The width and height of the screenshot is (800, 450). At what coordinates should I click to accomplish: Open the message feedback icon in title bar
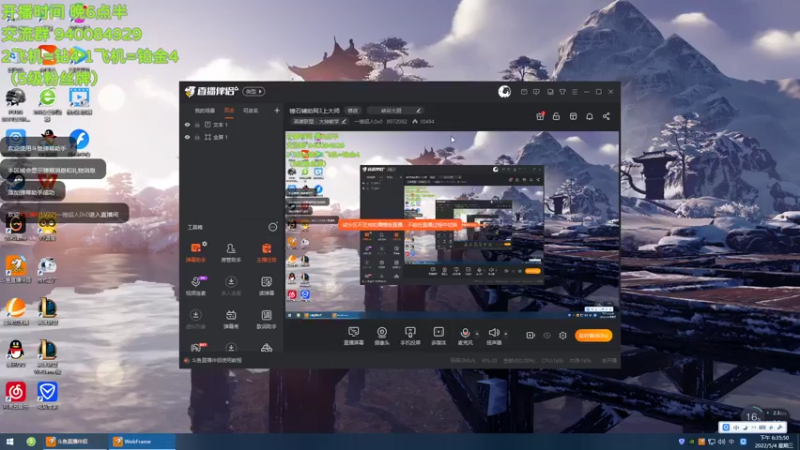pos(536,92)
